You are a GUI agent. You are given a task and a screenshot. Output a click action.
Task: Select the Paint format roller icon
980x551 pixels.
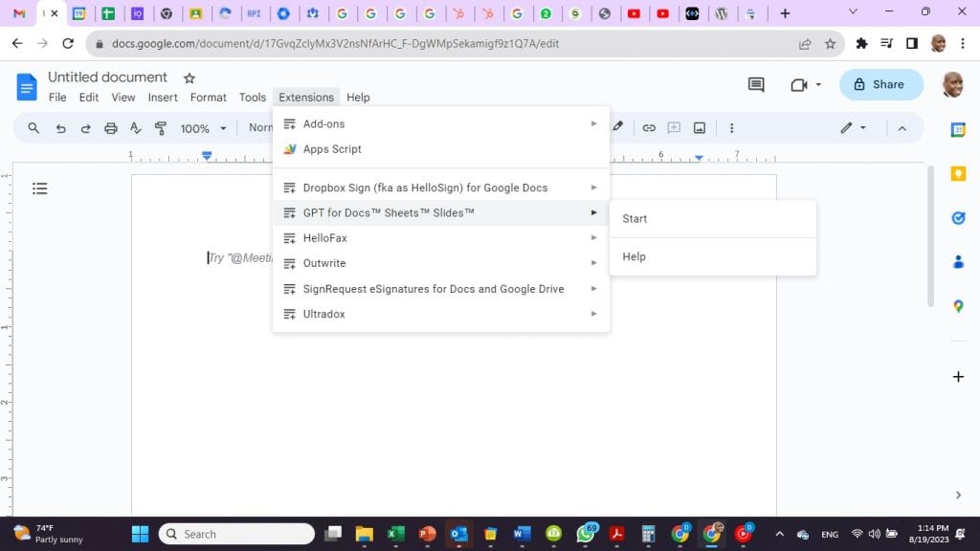161,128
